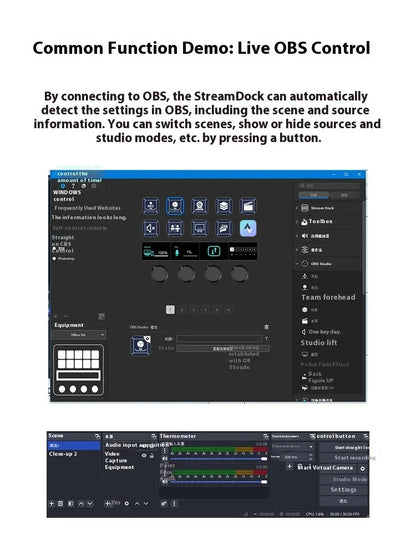Image resolution: width=416 pixels, height=555 pixels.
Task: Click the teal swap-arrows tile in the touch strip
Action: point(214,251)
